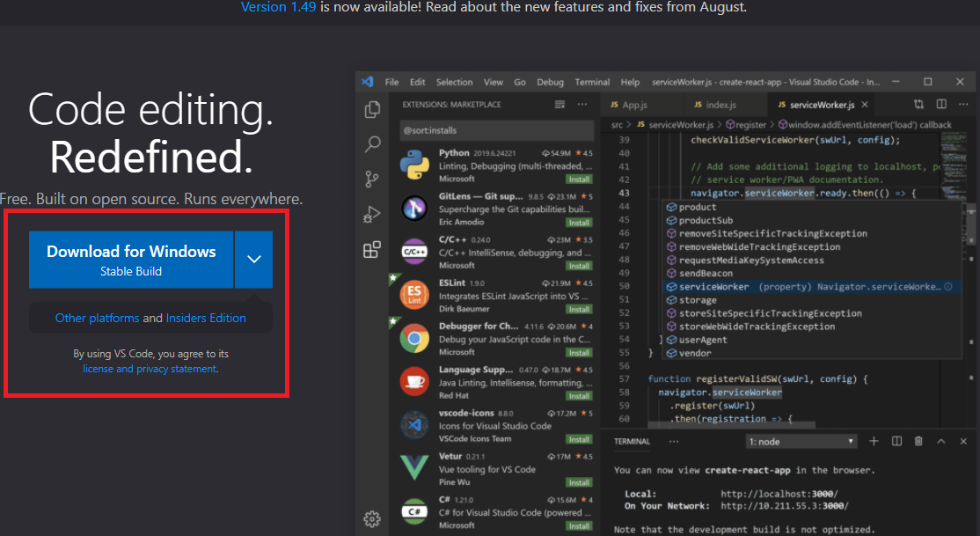Open the Help menu
Viewport: 980px width, 536px height.
tap(630, 82)
